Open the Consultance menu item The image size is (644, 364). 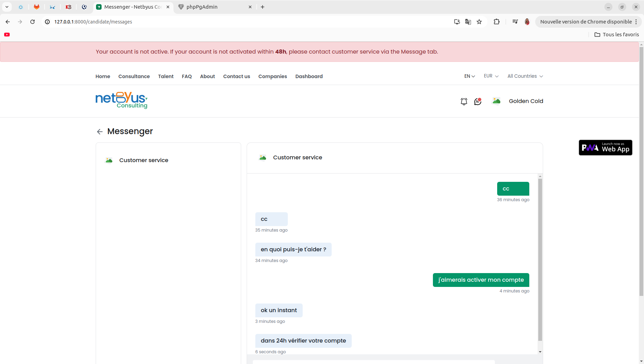click(x=134, y=76)
